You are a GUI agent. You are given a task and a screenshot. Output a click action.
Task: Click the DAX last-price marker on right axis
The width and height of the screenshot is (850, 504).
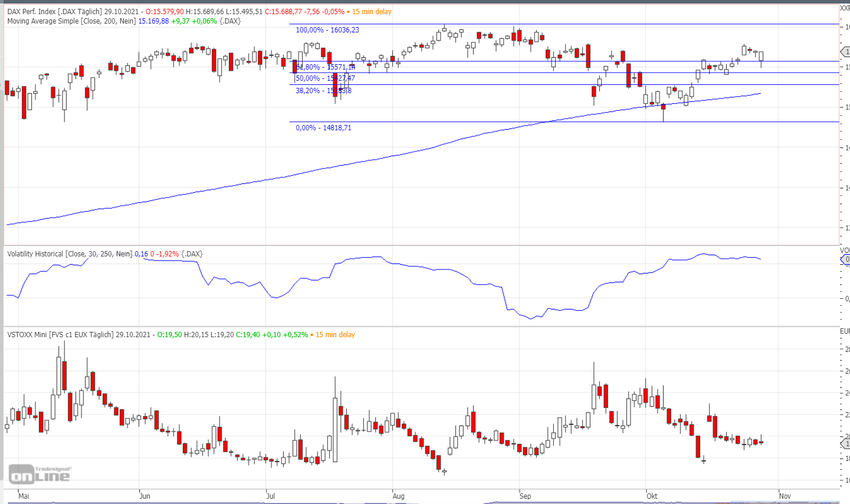(x=846, y=52)
